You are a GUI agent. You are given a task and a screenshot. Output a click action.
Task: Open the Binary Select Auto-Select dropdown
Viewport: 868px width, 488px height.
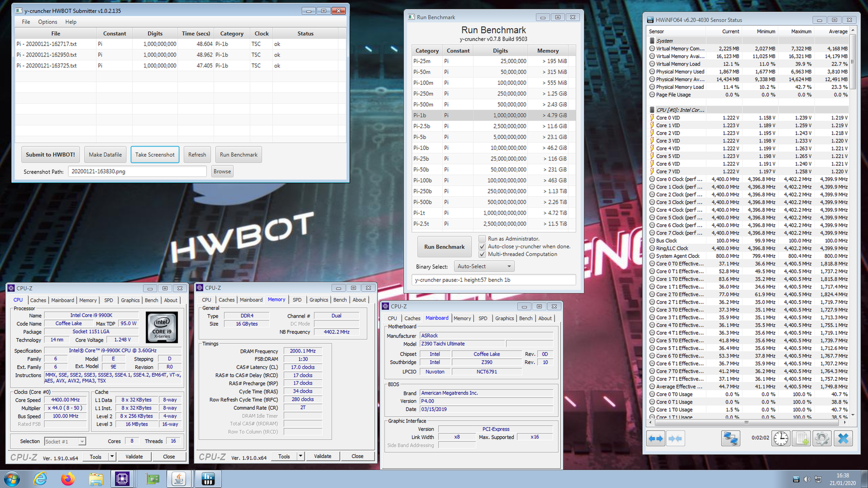click(x=484, y=267)
